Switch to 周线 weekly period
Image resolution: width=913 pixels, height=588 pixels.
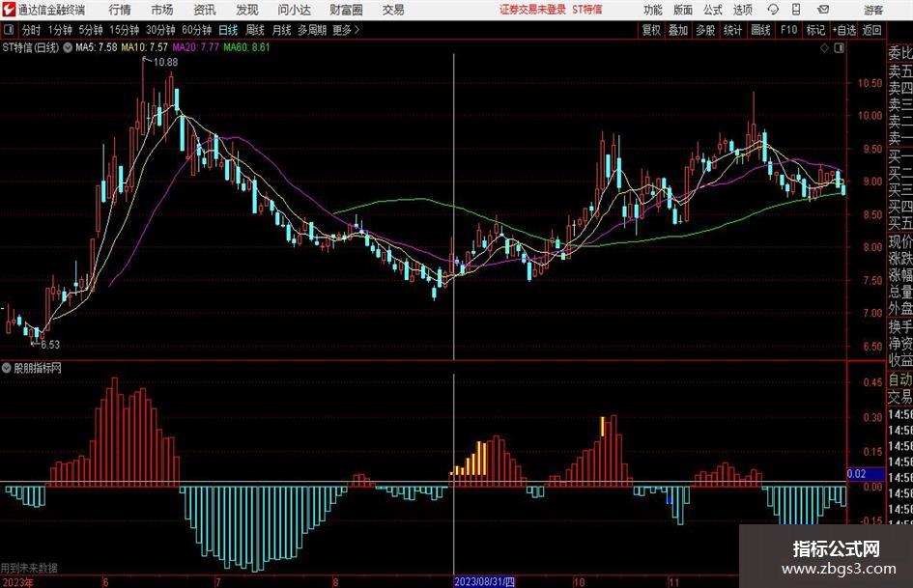click(x=254, y=30)
